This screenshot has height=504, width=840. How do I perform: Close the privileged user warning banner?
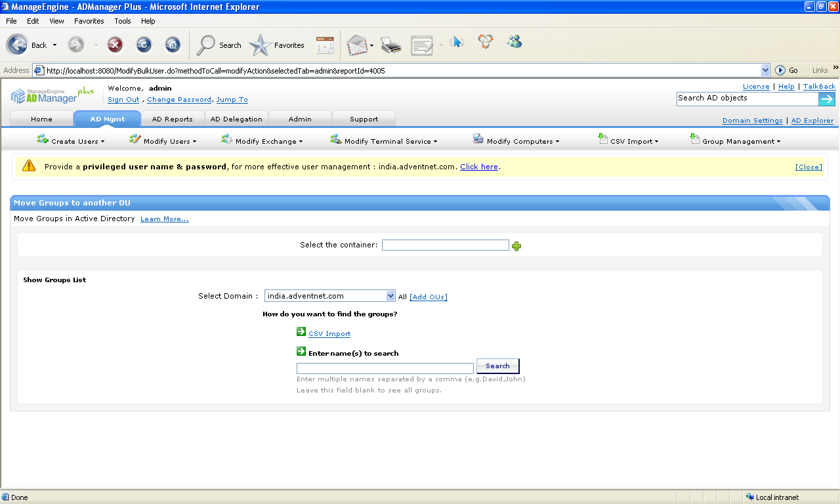point(808,167)
